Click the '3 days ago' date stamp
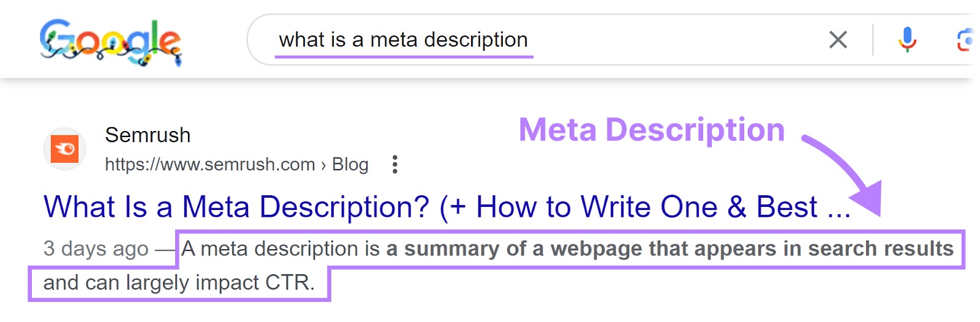Screen dimensions: 980x322 click(96, 249)
